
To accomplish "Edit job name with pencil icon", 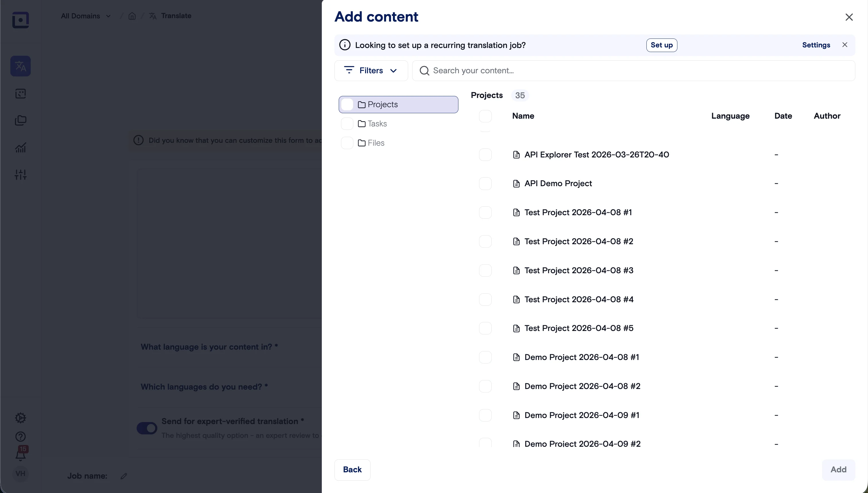I will pyautogui.click(x=124, y=476).
